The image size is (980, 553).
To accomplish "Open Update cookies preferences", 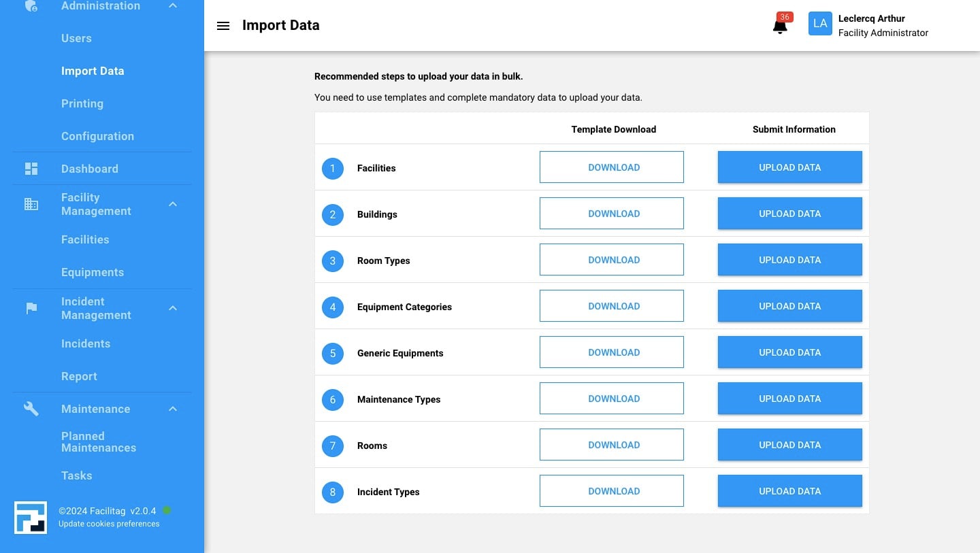I will click(x=108, y=524).
